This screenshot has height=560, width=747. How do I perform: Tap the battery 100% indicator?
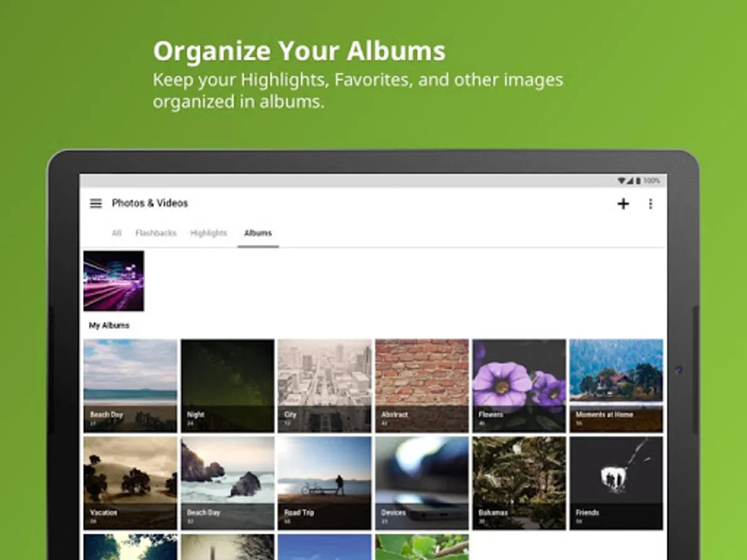pos(649,180)
